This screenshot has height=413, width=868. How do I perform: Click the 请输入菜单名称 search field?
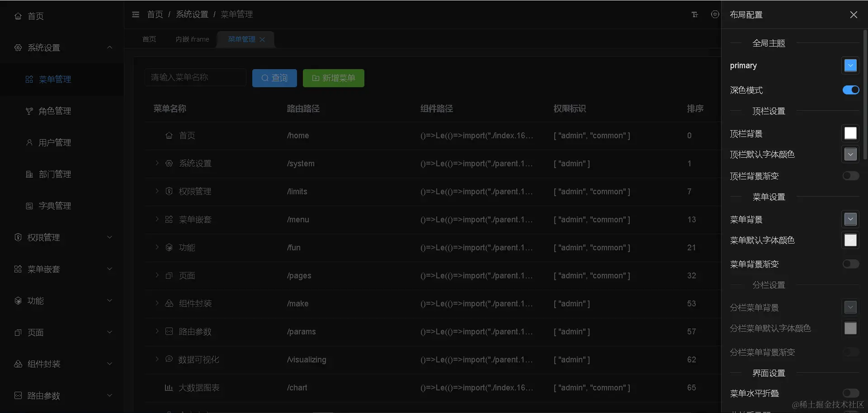[x=195, y=77]
